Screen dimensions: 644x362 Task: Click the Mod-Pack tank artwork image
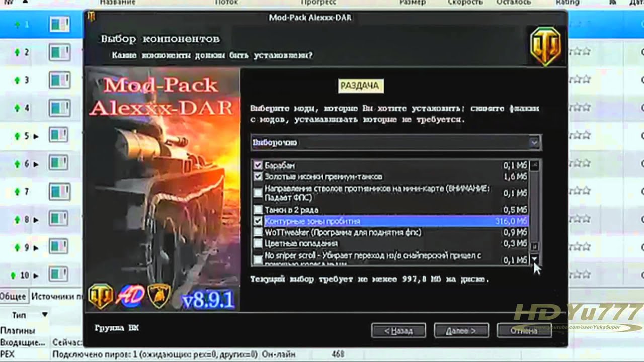[x=164, y=189]
